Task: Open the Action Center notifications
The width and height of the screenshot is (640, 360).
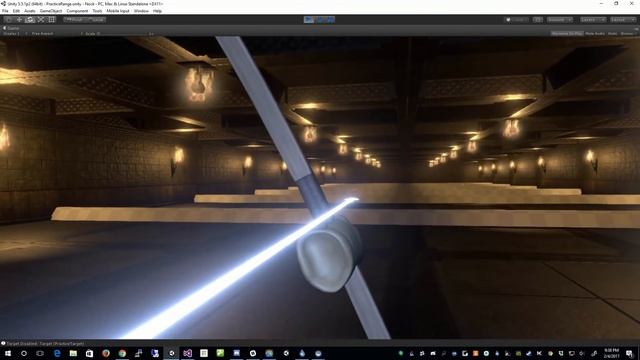Action: pyautogui.click(x=630, y=353)
